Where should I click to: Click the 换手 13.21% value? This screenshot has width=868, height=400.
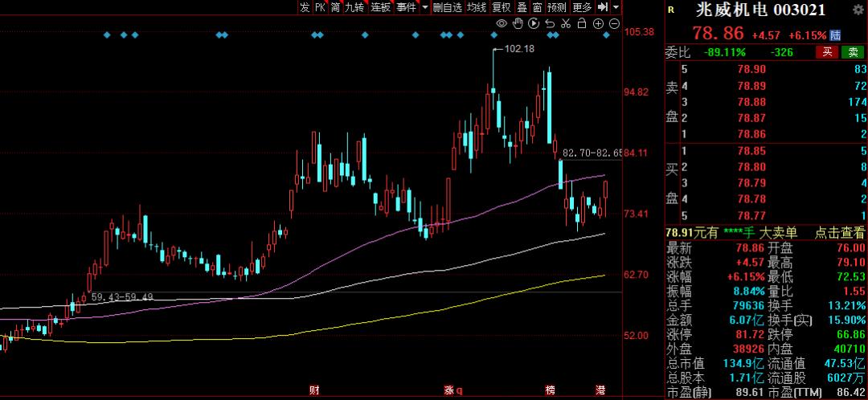(848, 305)
